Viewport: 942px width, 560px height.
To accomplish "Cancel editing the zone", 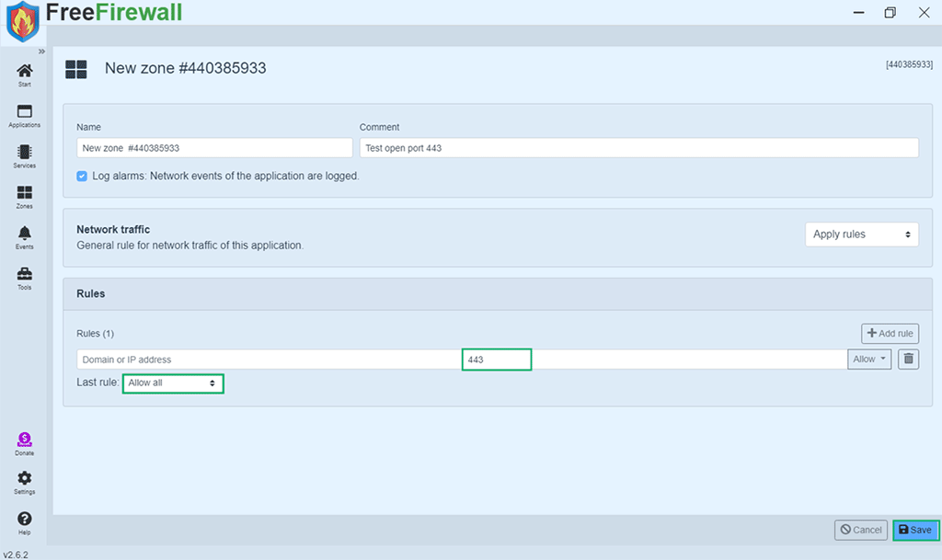I will [860, 530].
